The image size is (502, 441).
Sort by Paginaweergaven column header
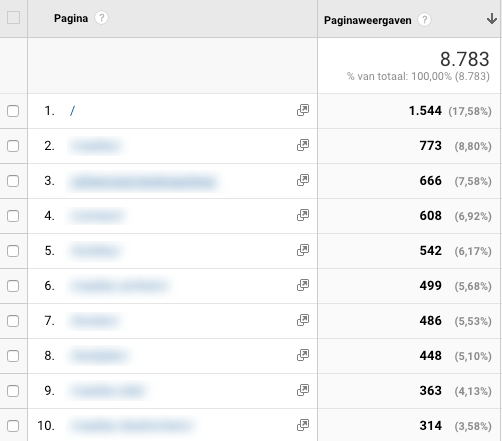tap(368, 20)
